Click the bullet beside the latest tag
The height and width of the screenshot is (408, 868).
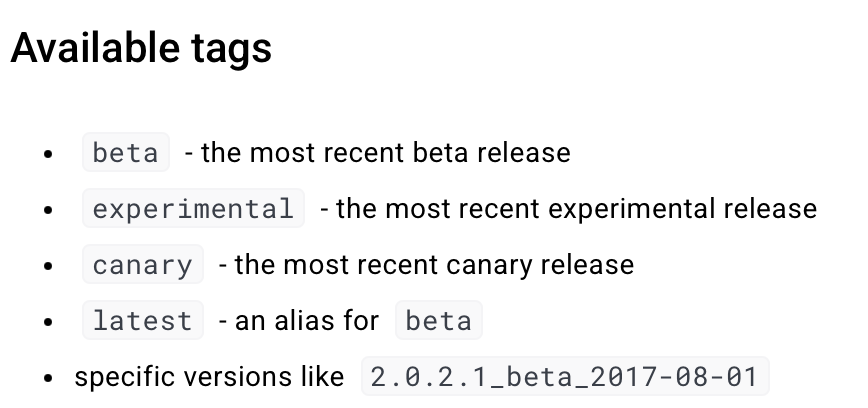[x=48, y=322]
